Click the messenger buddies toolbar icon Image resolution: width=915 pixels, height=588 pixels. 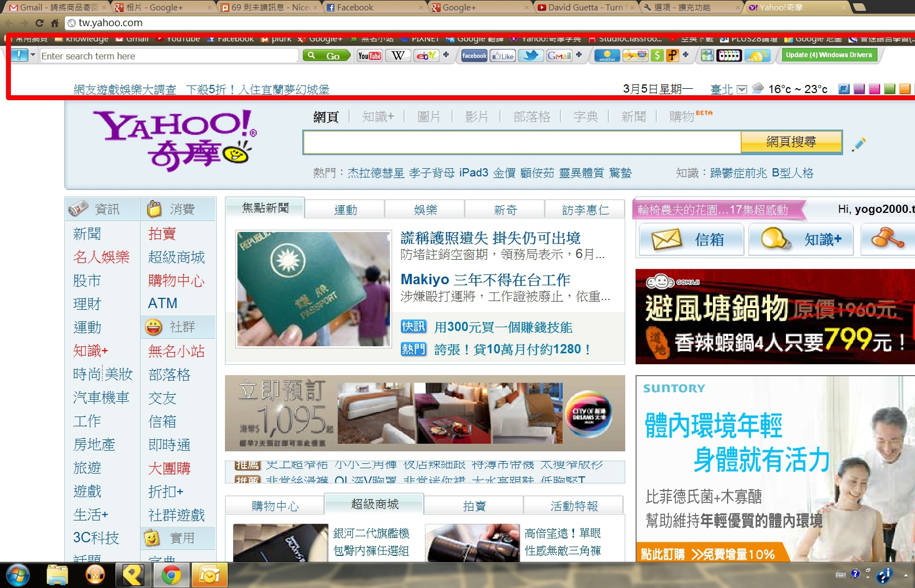coord(707,56)
